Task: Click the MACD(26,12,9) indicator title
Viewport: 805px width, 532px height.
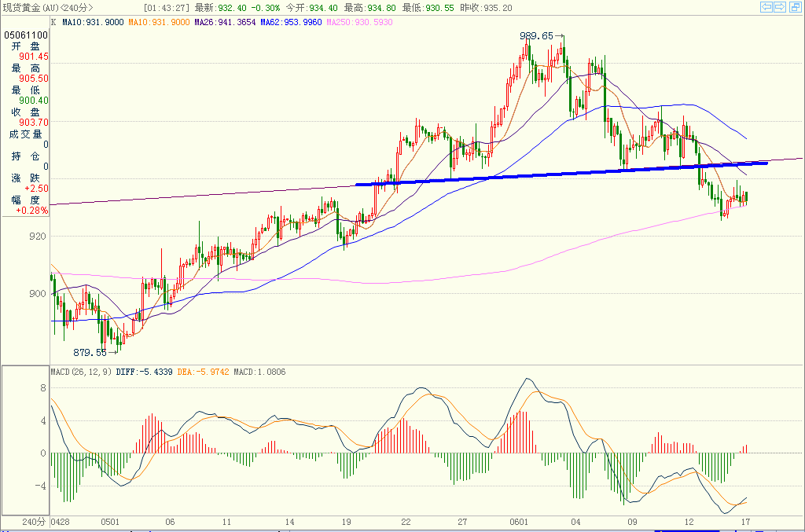Action: click(81, 372)
